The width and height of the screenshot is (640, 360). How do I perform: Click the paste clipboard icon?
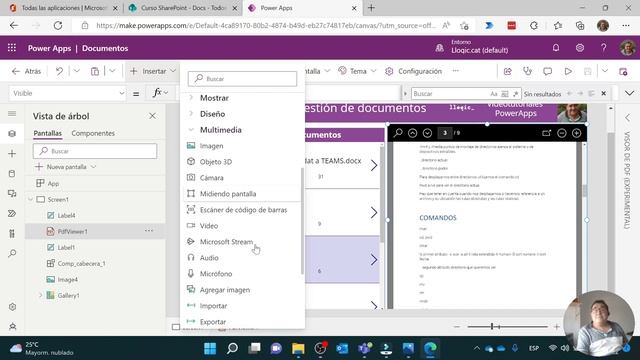95,71
